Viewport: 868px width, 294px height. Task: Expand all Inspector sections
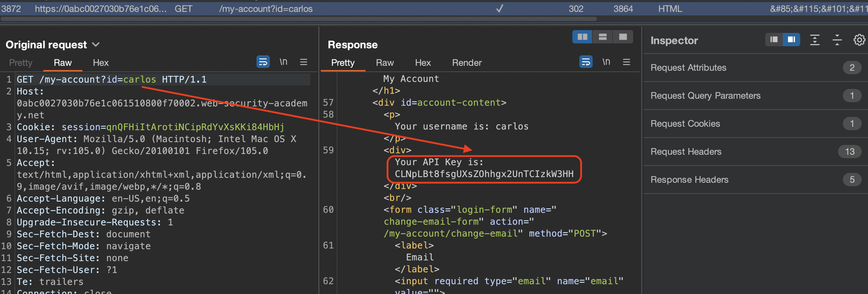pos(815,40)
